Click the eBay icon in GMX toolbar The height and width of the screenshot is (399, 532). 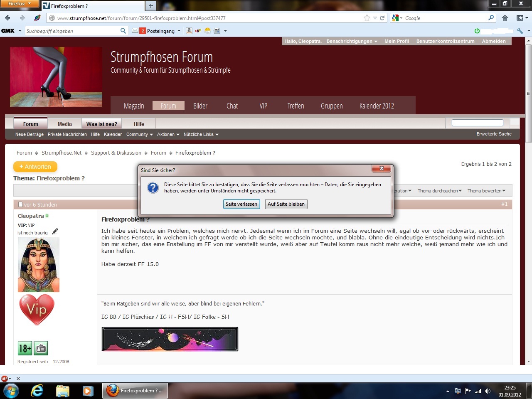198,31
